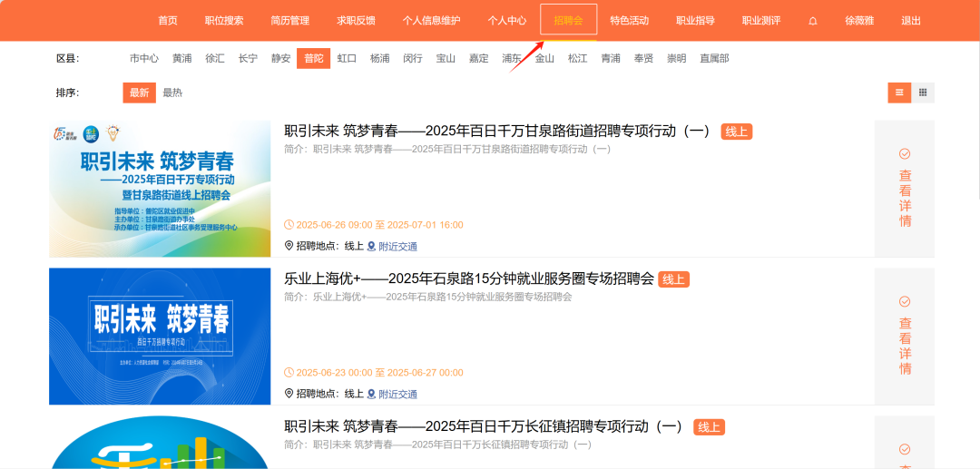This screenshot has height=469, width=980.
Task: Click 附近交通 location icon in first listing
Action: 371,246
